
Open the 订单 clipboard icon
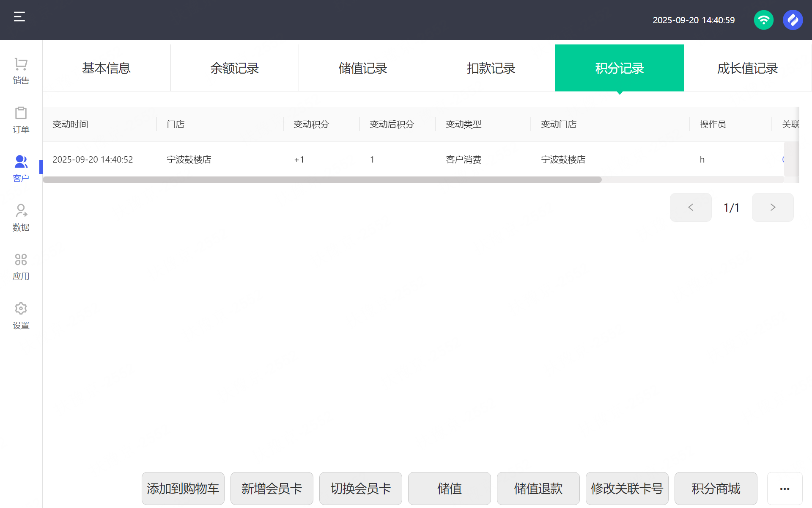click(21, 113)
